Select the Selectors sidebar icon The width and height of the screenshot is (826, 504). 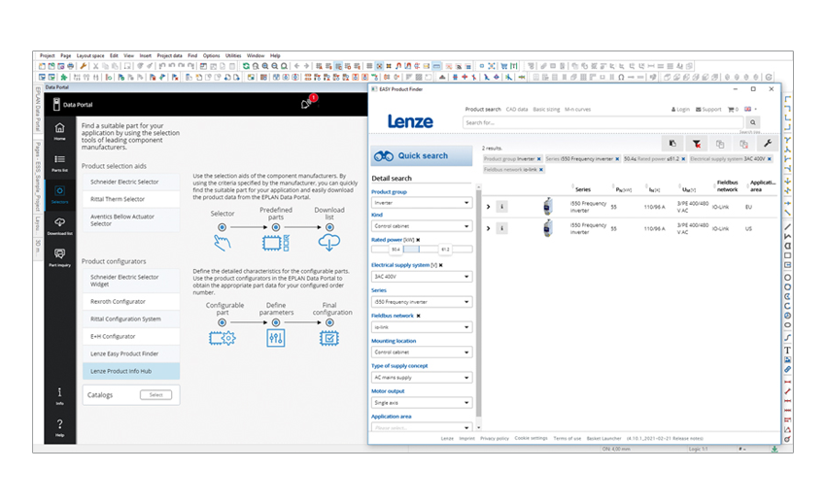coord(59,194)
